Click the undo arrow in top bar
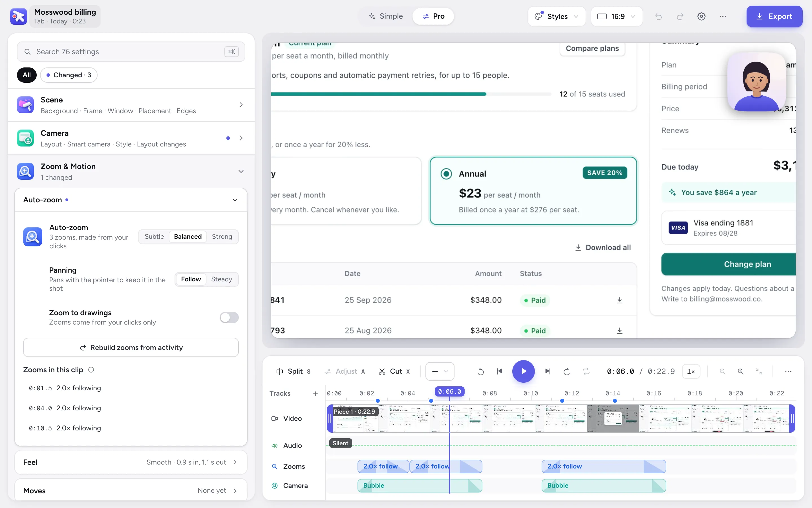 point(658,16)
